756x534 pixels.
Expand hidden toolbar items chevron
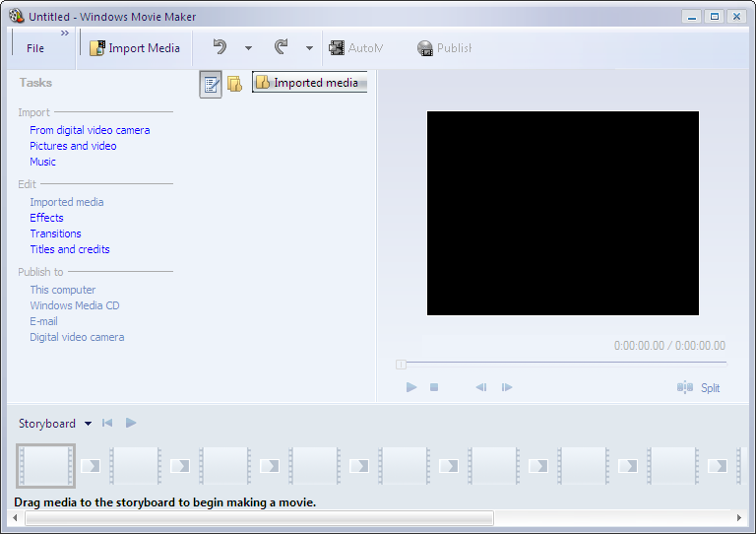pos(65,33)
